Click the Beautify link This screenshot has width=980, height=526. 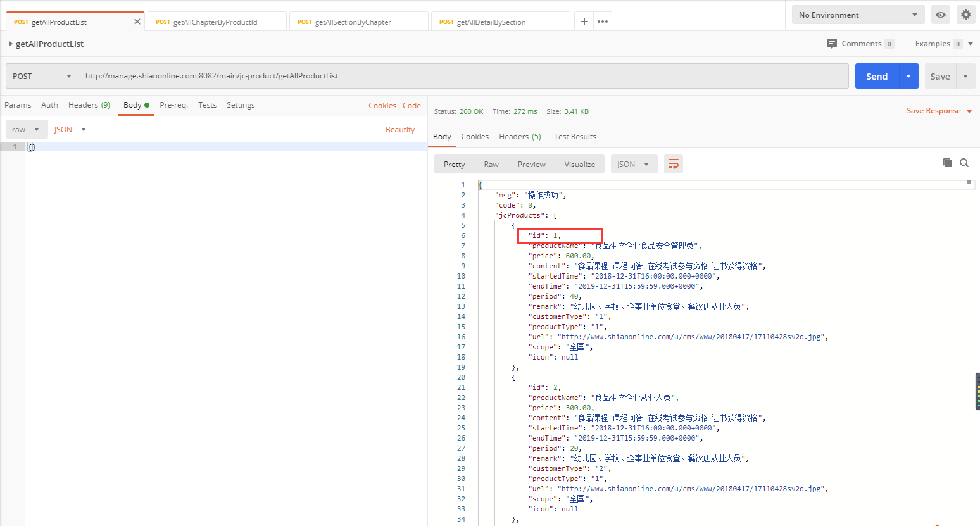[400, 130]
